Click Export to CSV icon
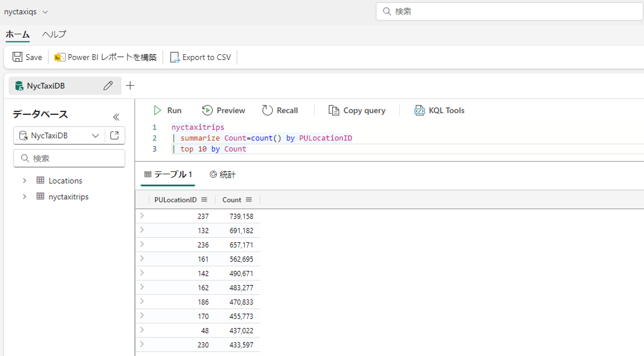 coord(175,57)
